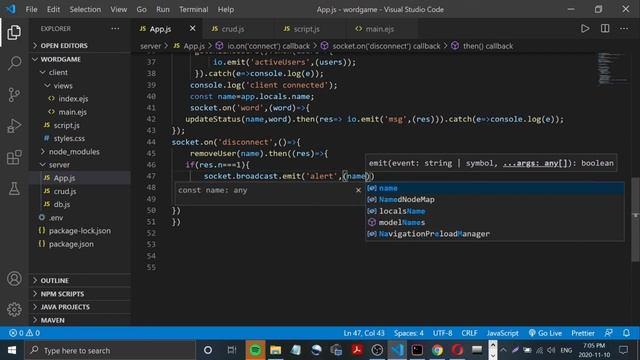The width and height of the screenshot is (640, 360).
Task: Run the current file with play icon
Action: click(585, 29)
